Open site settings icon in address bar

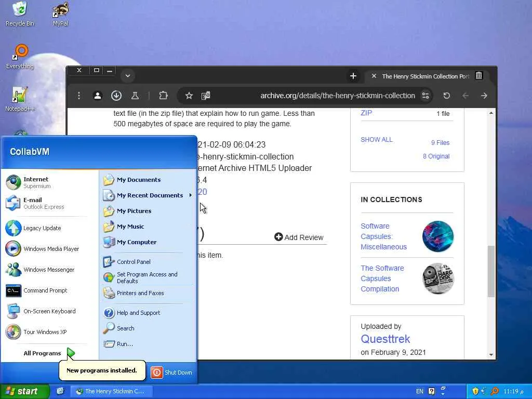425,96
